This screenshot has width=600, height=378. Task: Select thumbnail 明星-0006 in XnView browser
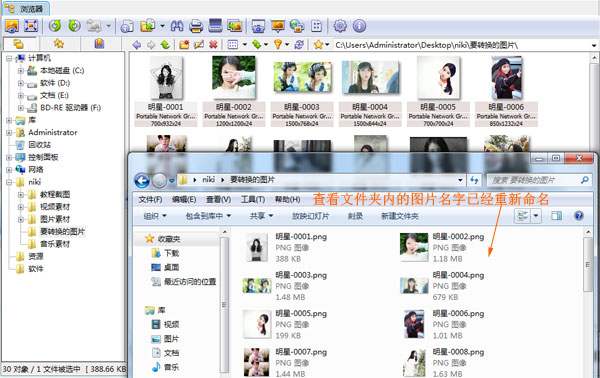coord(506,91)
